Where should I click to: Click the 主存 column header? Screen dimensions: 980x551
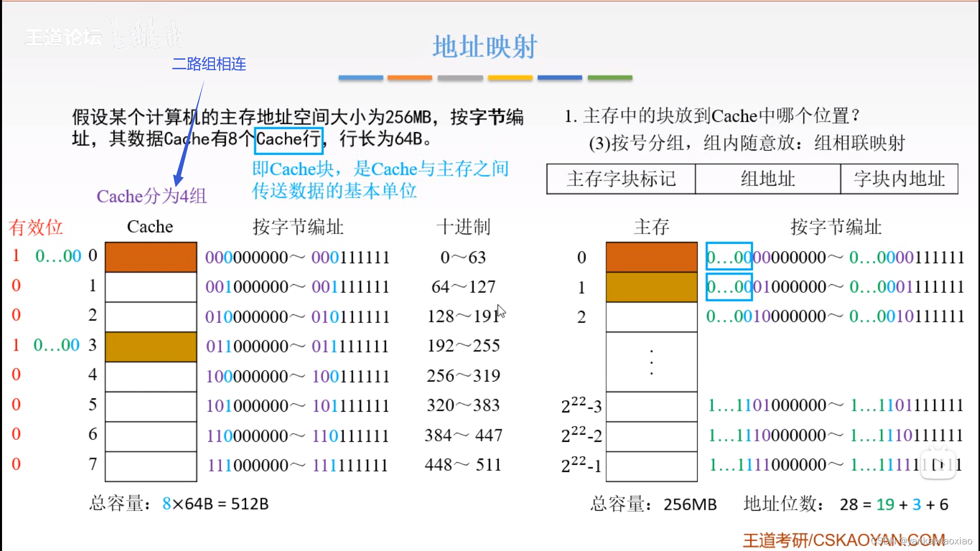(651, 227)
